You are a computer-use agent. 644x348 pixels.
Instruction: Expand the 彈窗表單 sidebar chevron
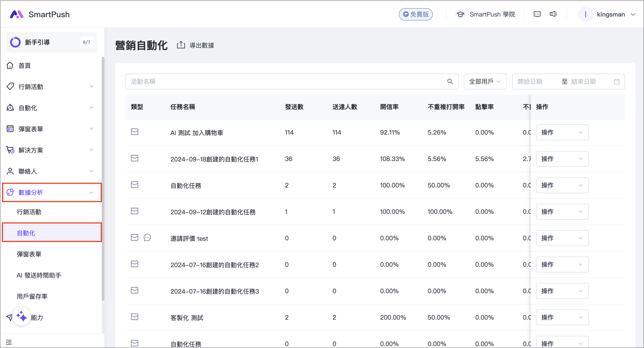pos(91,129)
